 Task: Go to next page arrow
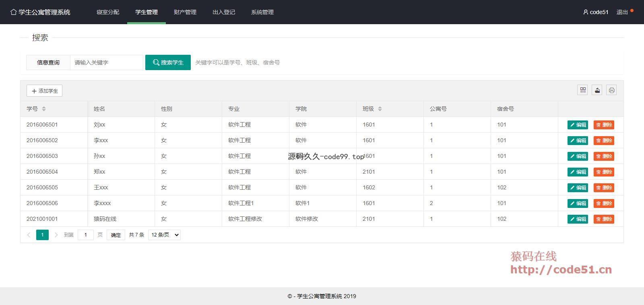(x=56, y=235)
